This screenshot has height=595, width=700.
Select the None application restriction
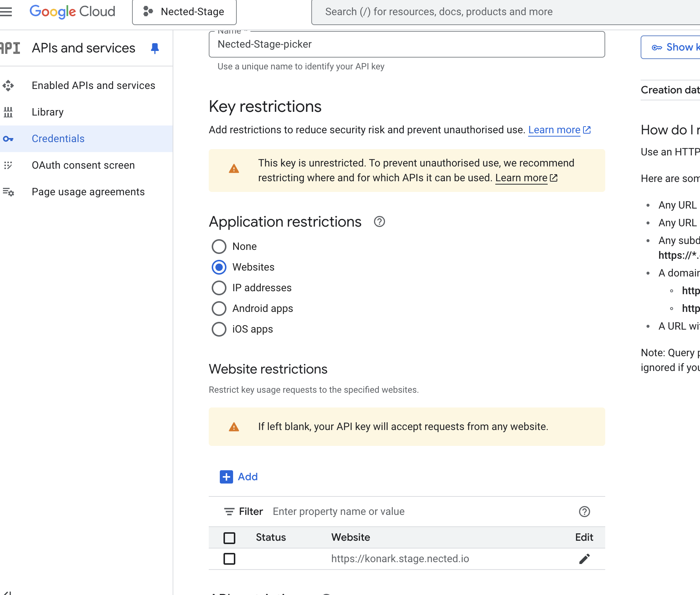click(x=219, y=247)
